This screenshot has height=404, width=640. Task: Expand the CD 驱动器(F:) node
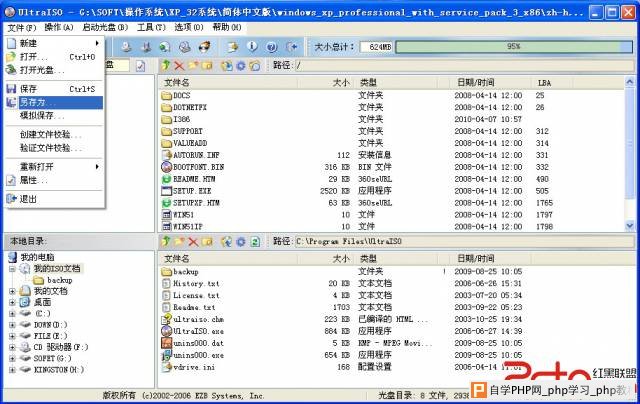(12, 347)
